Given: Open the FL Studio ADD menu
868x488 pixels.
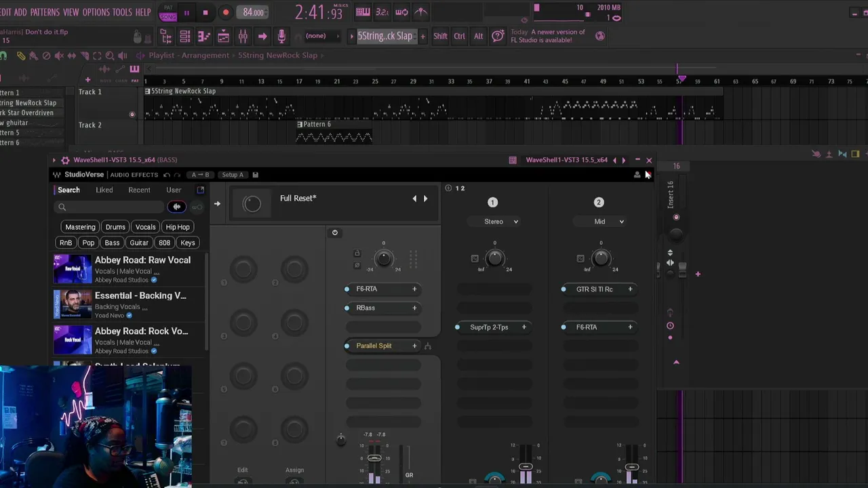Looking at the screenshot, I should tap(20, 12).
